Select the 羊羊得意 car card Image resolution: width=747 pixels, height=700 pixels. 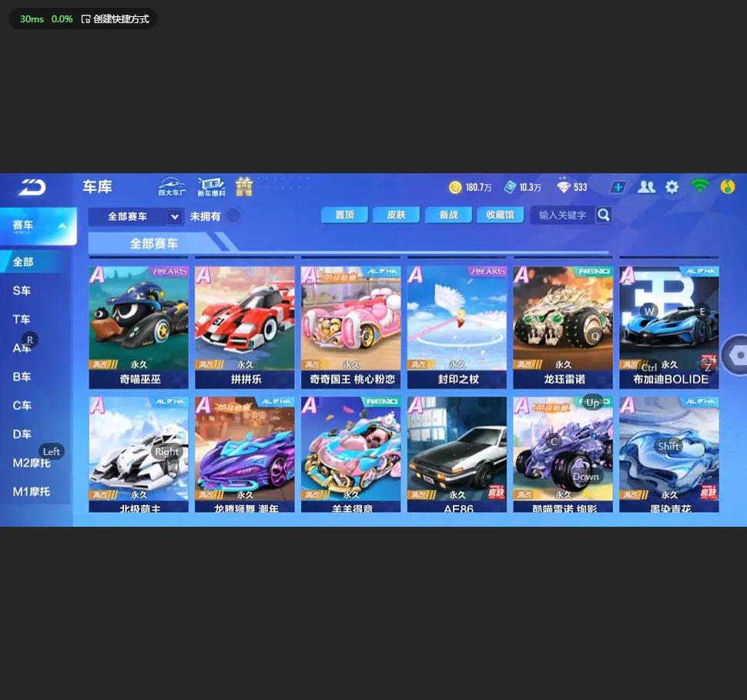pos(350,454)
